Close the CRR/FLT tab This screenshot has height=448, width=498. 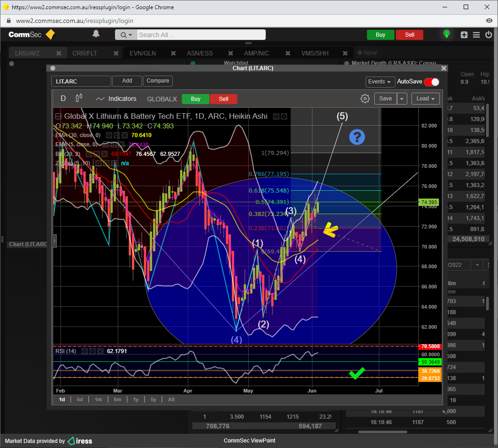tap(116, 53)
